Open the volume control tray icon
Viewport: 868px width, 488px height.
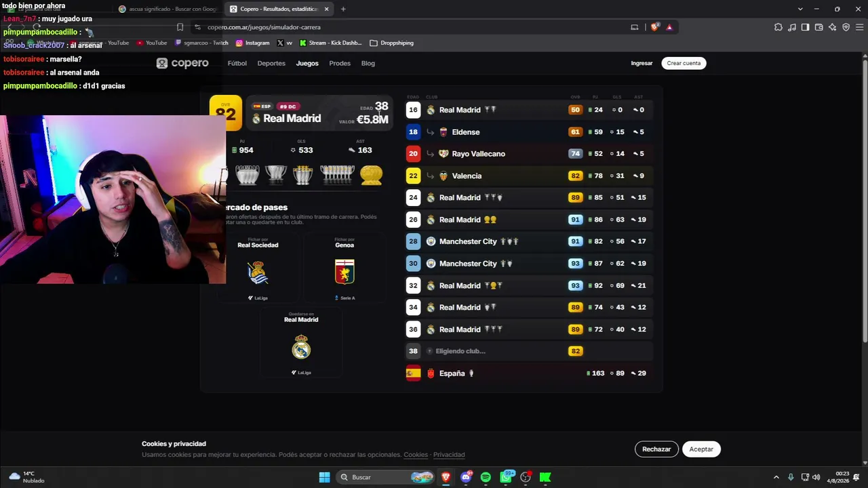[x=816, y=477]
